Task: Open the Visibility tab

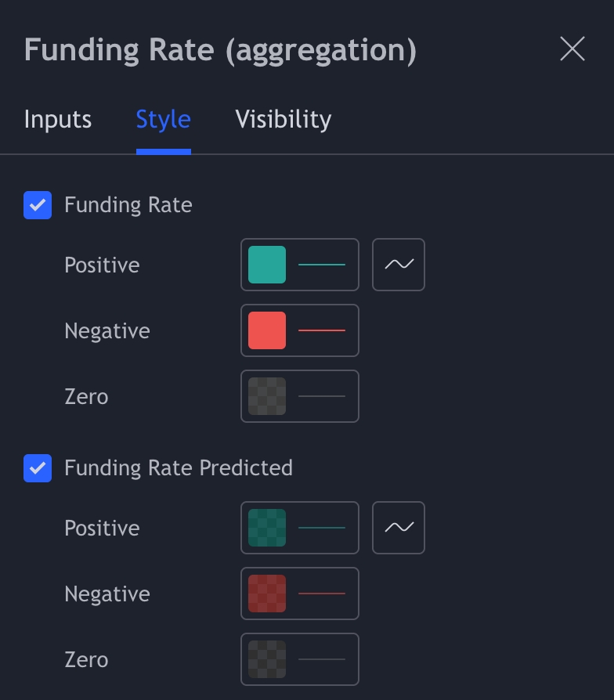Action: (x=284, y=119)
